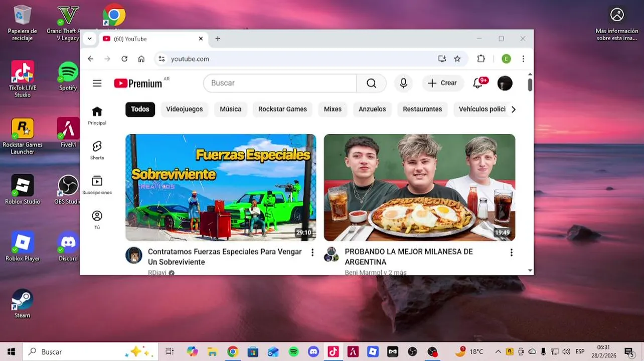The image size is (644, 361).
Task: Select the Todos filter chip
Action: (x=140, y=109)
